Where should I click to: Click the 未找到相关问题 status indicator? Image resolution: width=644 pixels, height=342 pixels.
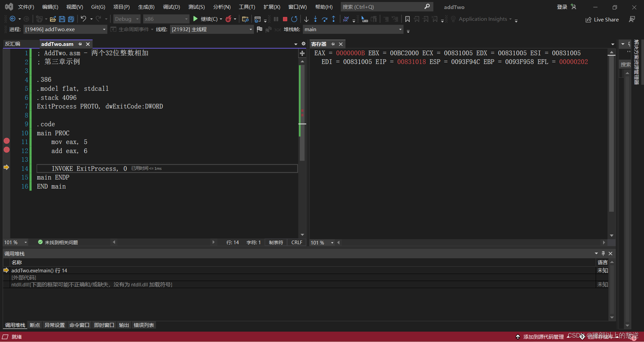tap(58, 242)
